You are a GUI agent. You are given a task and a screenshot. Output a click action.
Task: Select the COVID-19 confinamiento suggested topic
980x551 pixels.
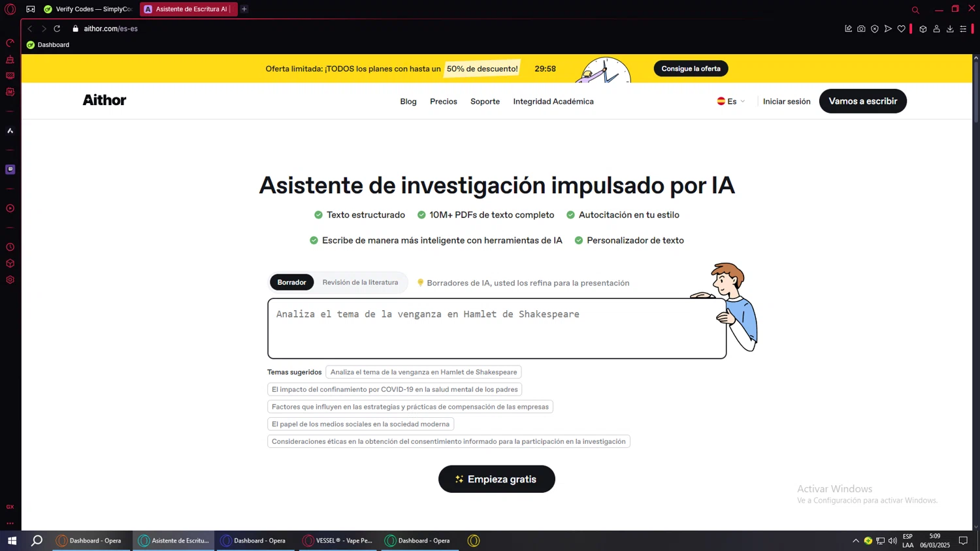click(395, 389)
